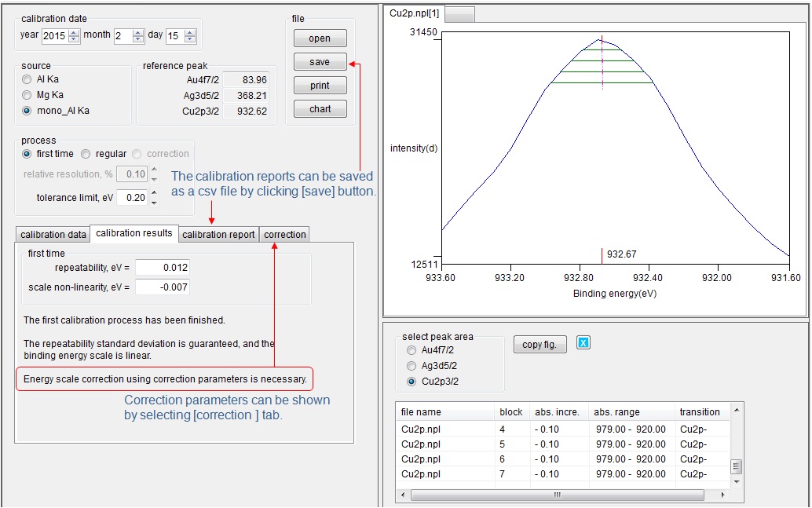
Task: Edit the repeatability value field
Action: [163, 268]
